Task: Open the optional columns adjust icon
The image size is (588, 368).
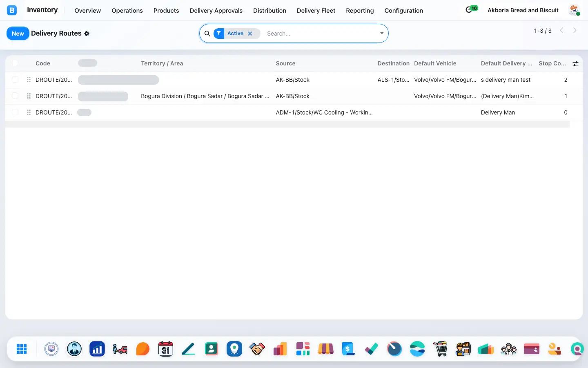Action: click(575, 63)
